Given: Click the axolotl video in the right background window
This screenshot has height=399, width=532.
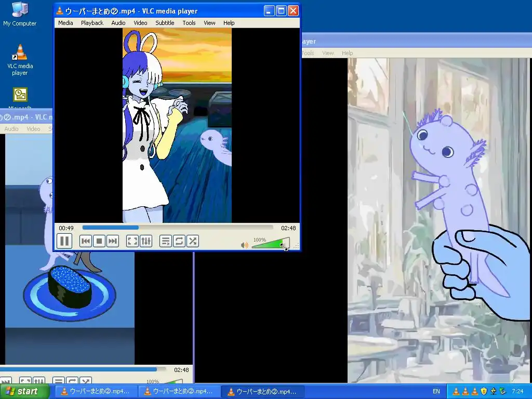Looking at the screenshot, I should pos(440,220).
